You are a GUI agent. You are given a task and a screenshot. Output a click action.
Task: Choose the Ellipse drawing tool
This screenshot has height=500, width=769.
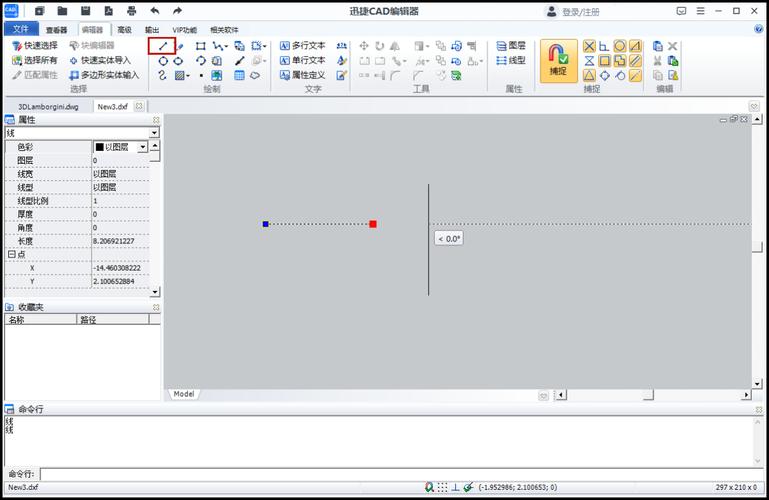point(179,61)
